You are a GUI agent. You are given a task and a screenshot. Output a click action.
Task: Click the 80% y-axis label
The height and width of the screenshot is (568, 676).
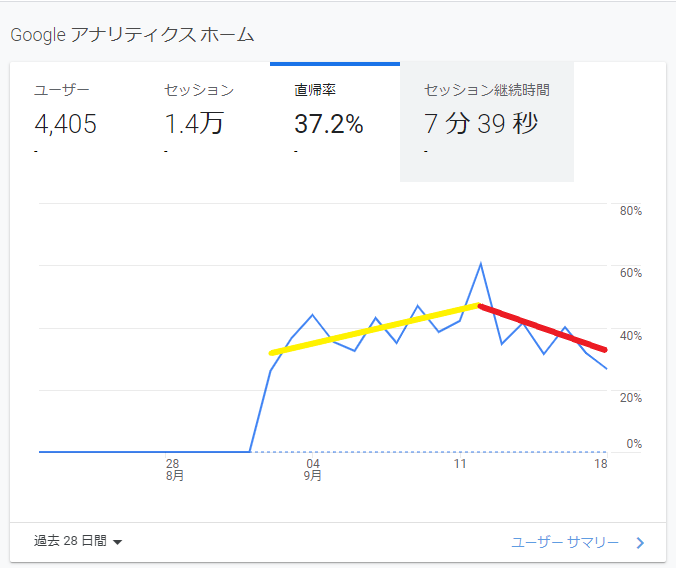[x=630, y=211]
